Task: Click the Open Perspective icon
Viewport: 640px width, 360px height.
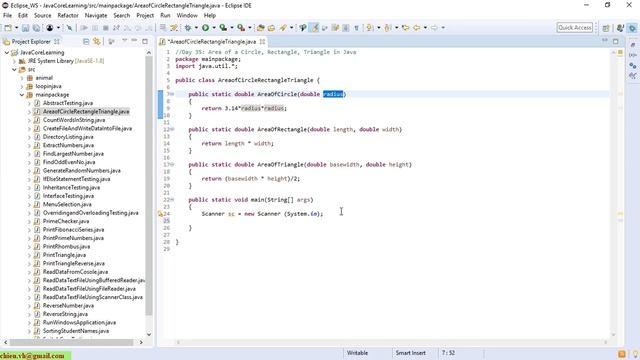Action: pos(606,28)
